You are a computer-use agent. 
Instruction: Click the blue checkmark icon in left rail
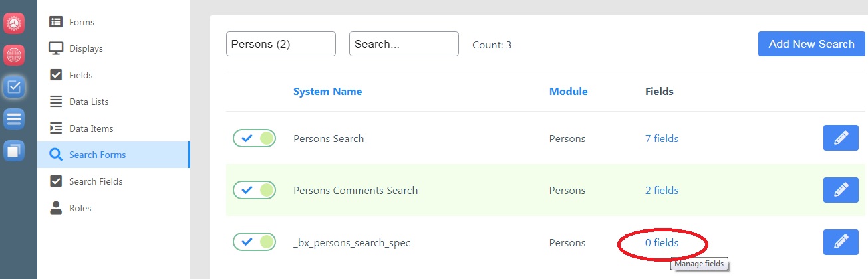14,86
